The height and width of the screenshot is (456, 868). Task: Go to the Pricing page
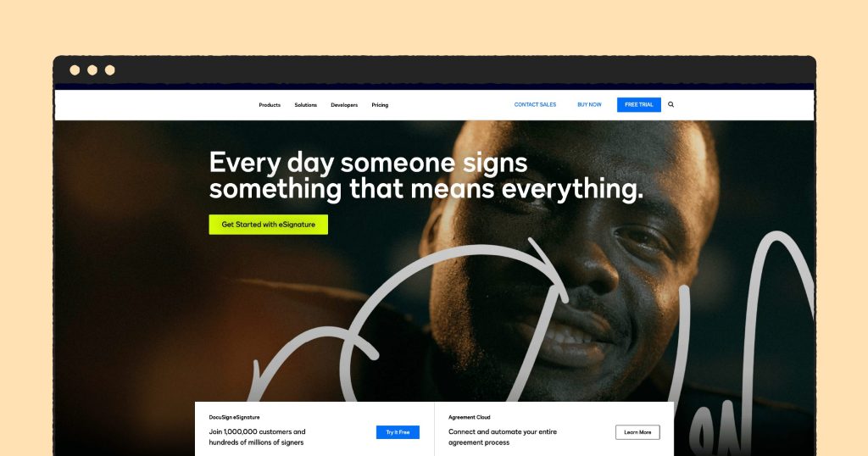click(x=380, y=105)
